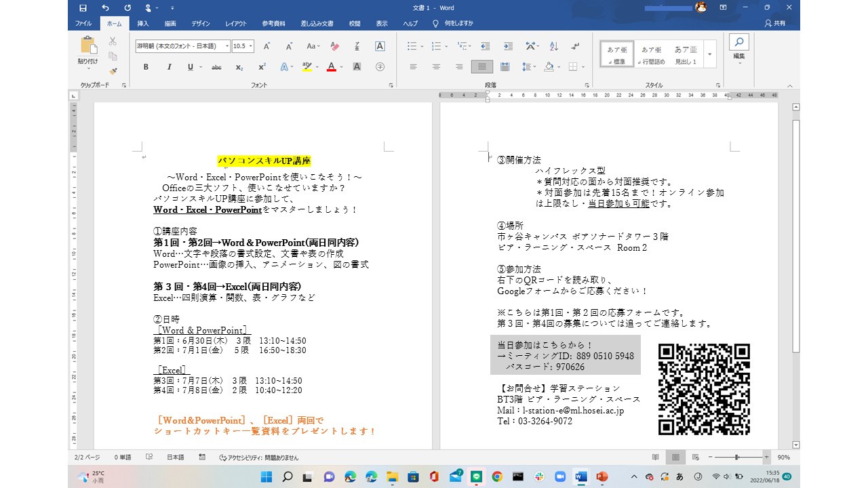Open Find via the magnifier editing icon
The height and width of the screenshot is (488, 868).
[739, 42]
